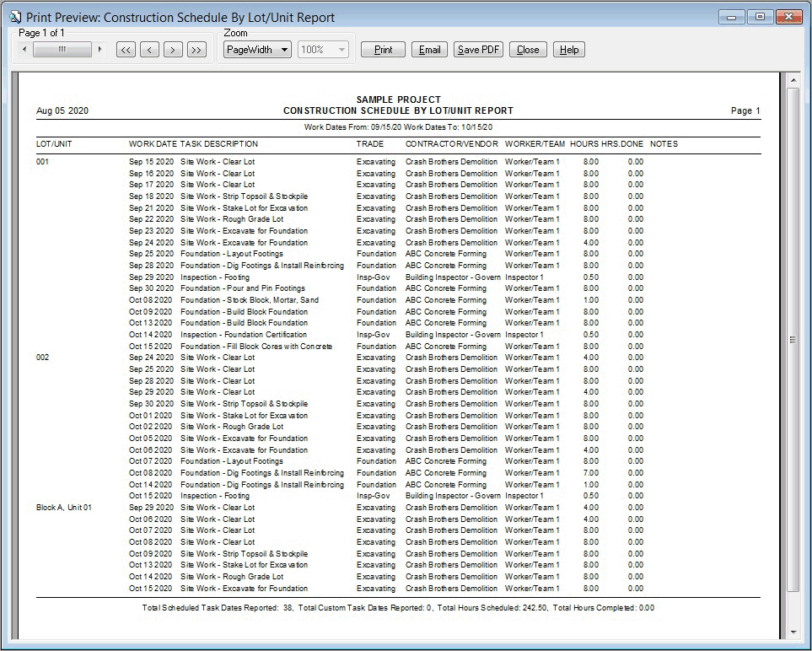Viewport: 812px width, 651px height.
Task: Click Oct 15 2020 Excavate for Foundation row
Action: click(386, 589)
